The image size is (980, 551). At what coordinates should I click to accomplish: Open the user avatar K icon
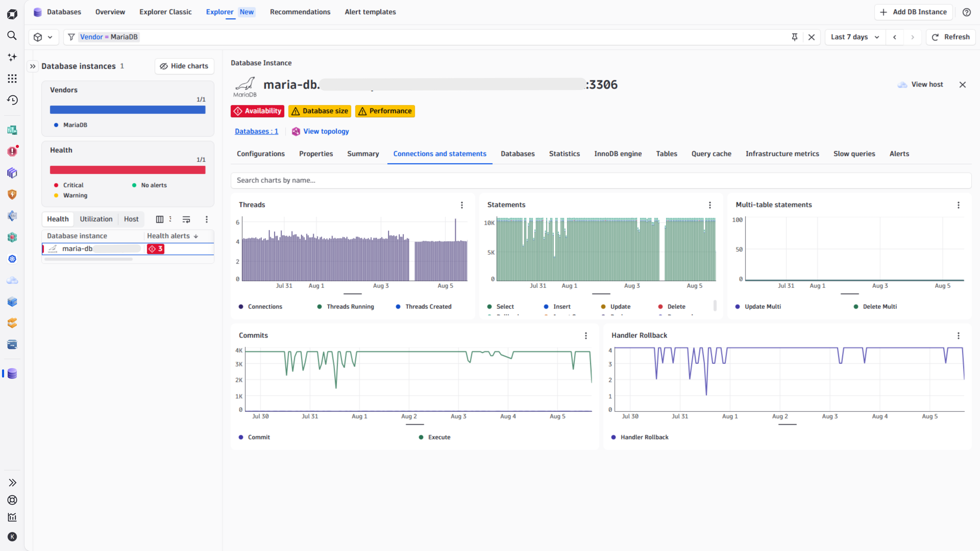click(12, 536)
